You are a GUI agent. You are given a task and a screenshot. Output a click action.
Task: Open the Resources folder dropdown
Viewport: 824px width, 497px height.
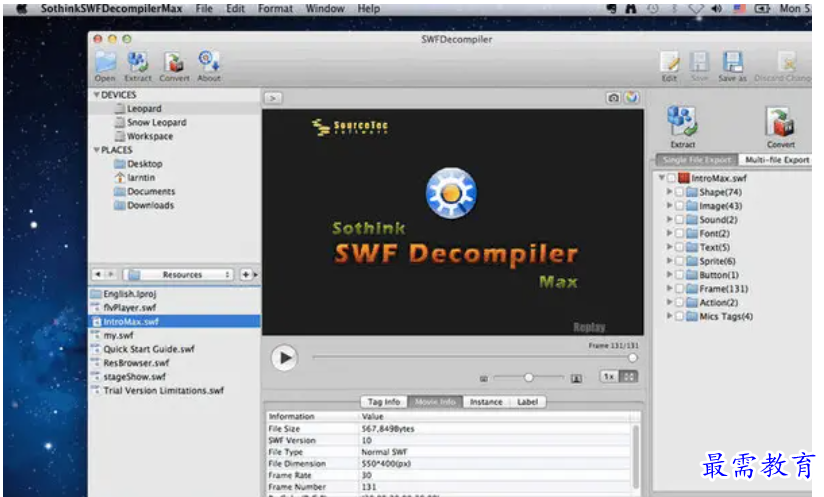[178, 274]
